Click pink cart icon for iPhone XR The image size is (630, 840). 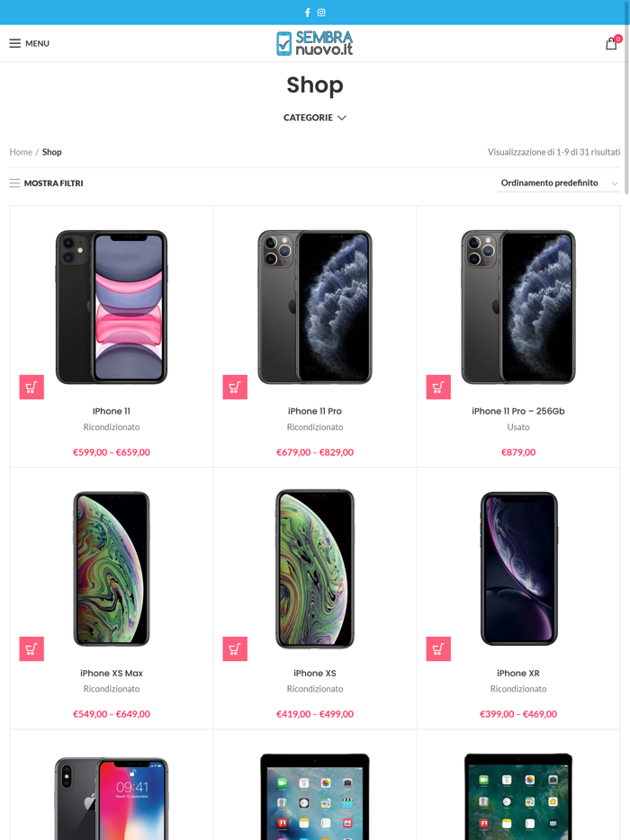[x=438, y=648]
